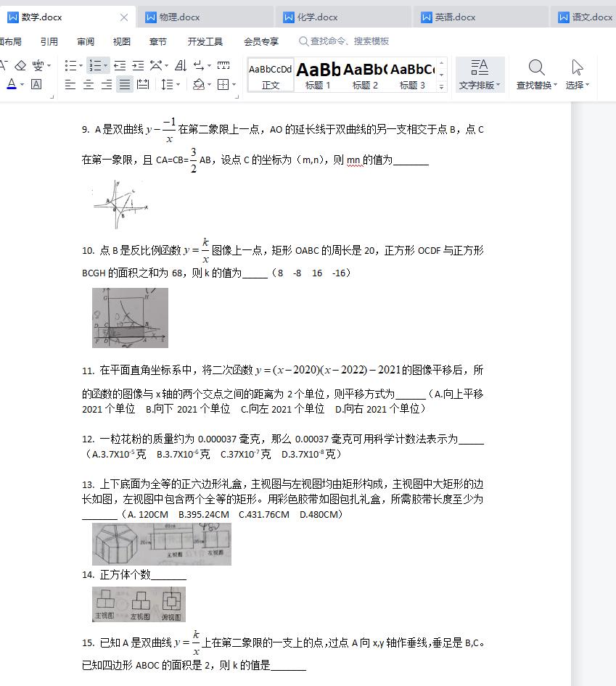
Task: Click the 查找命令 search box
Action: point(341,41)
